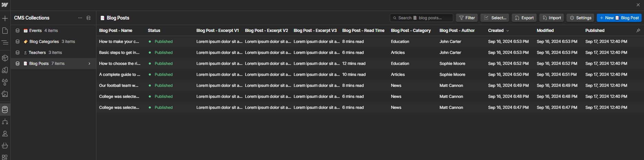The width and height of the screenshot is (644, 160).
Task: Open the Components cube icon
Action: click(5, 58)
